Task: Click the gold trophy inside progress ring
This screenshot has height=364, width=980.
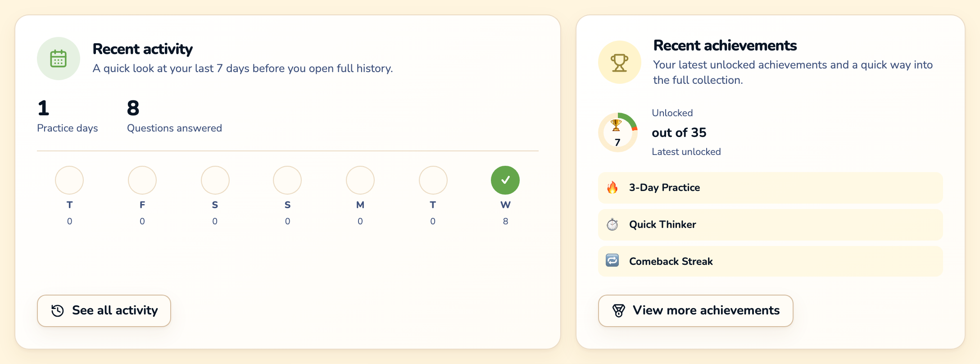Action: 616,125
